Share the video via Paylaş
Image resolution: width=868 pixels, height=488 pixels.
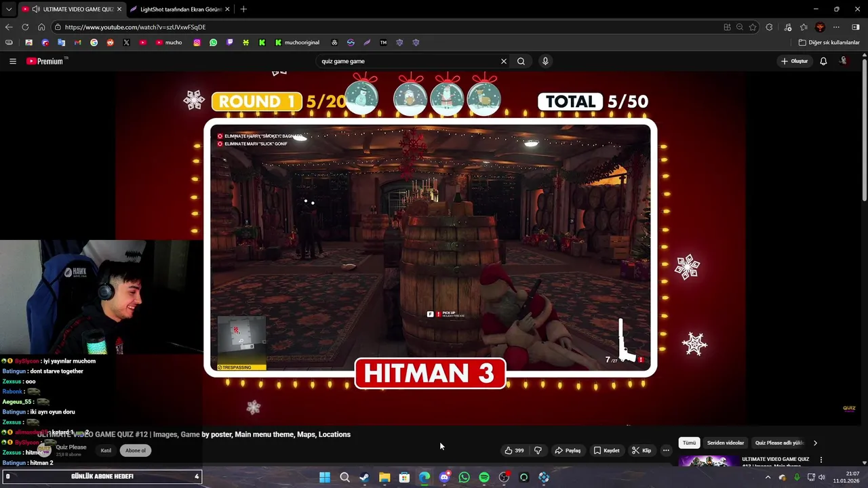pos(568,450)
